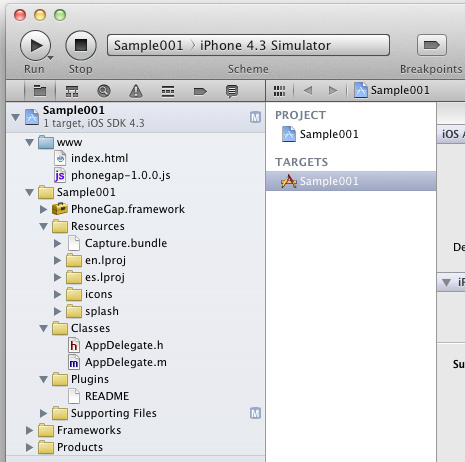The width and height of the screenshot is (465, 462).
Task: Open the Debug navigator icon
Action: 168,91
